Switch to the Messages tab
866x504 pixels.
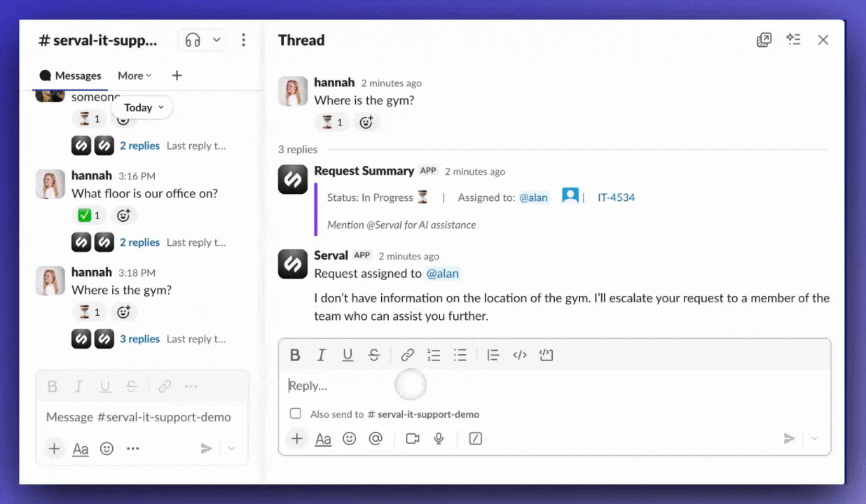pos(70,76)
